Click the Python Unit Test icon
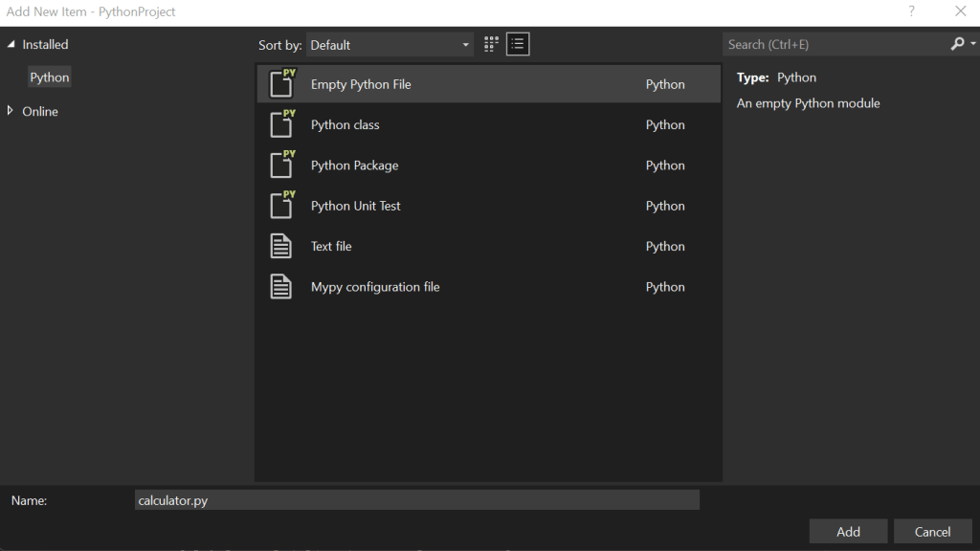Screen dimensions: 980x551 pos(281,206)
